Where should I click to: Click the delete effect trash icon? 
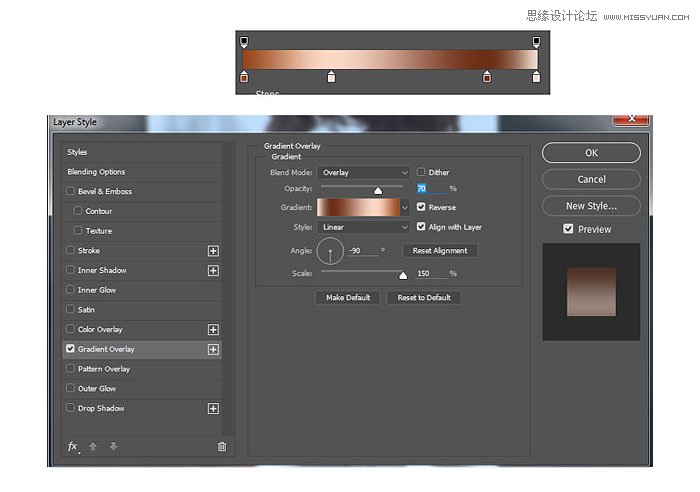[x=222, y=446]
